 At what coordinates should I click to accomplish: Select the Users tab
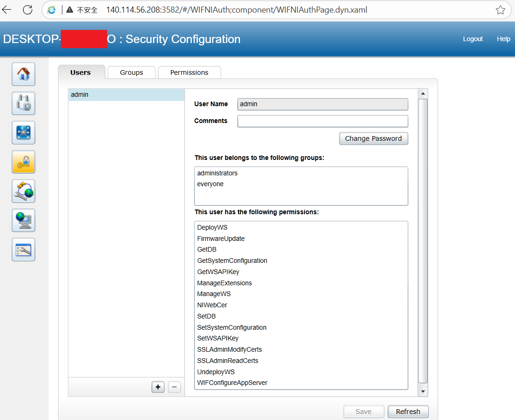[80, 72]
